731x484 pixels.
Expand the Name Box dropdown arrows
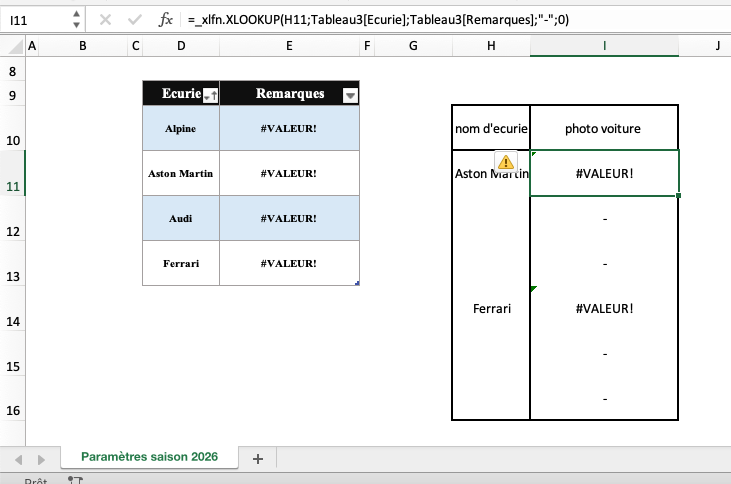[77, 19]
